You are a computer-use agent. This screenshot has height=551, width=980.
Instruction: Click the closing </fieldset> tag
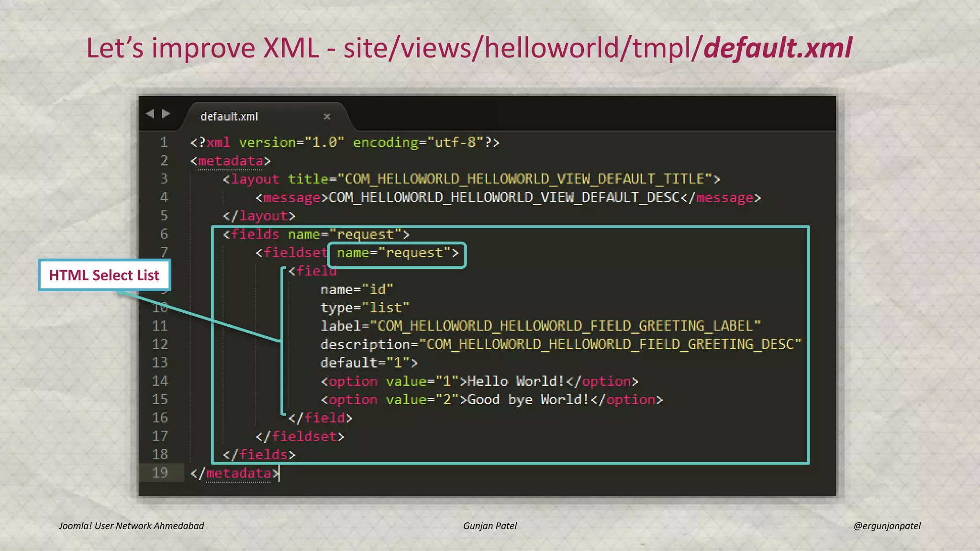[x=300, y=437]
